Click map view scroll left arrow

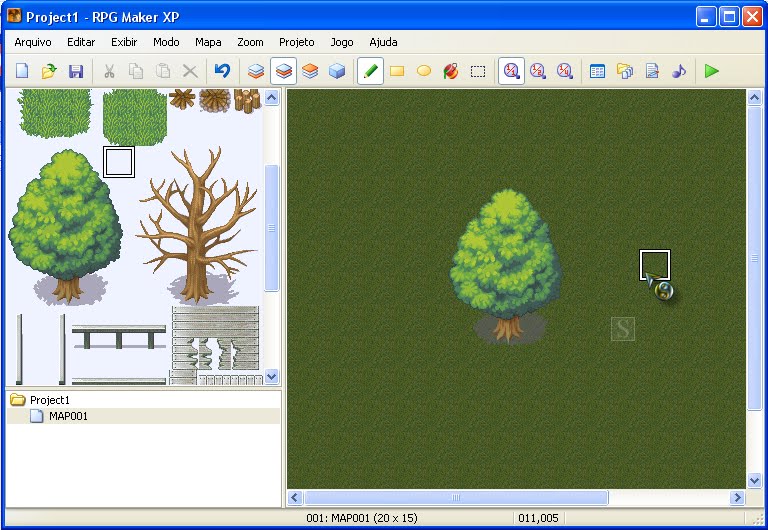click(294, 498)
